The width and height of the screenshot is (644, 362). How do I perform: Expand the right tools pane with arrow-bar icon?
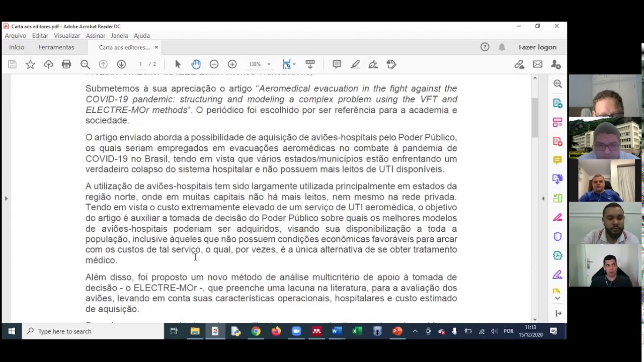[558, 313]
